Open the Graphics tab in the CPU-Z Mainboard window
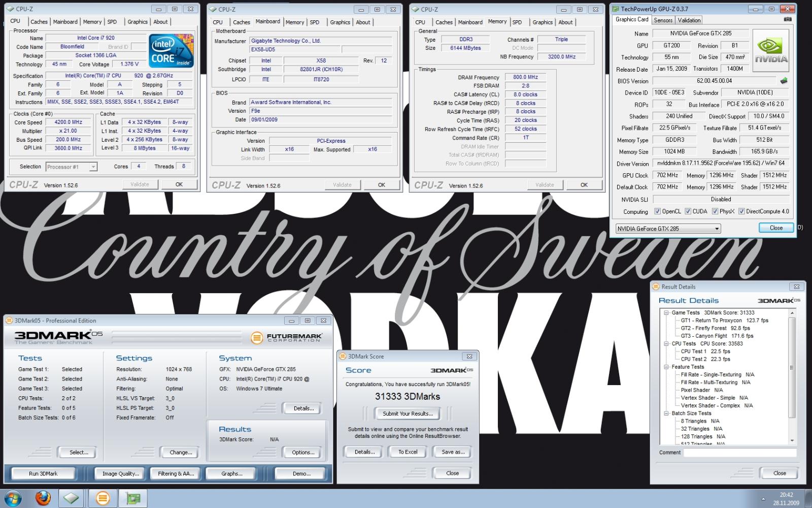 (x=340, y=22)
